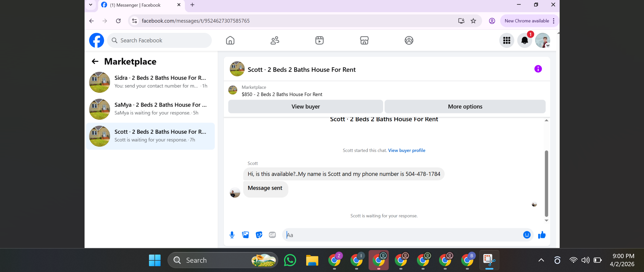The image size is (644, 272).
Task: Click the View buyer button
Action: coord(305,106)
